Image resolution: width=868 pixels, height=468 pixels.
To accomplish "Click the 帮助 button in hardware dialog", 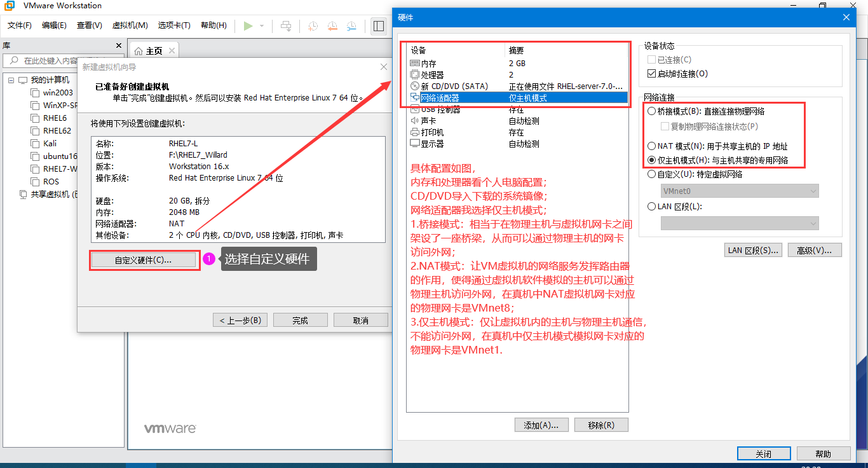I will click(x=824, y=453).
